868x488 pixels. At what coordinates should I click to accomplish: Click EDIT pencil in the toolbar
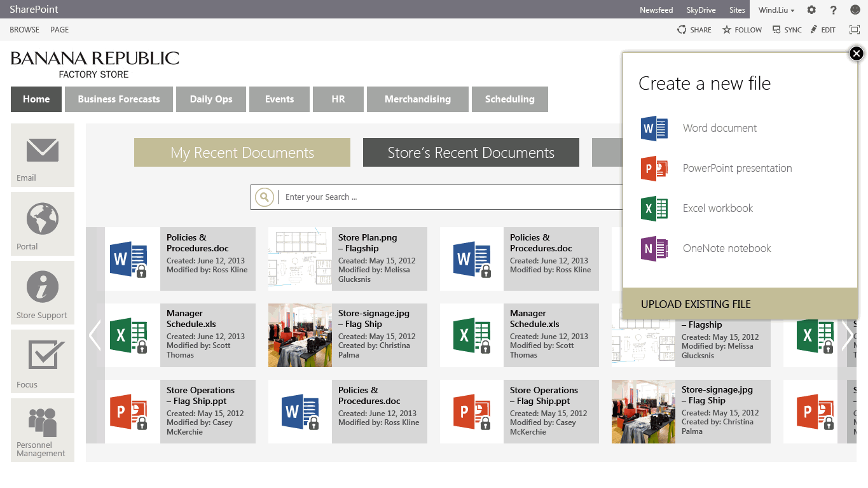(823, 30)
